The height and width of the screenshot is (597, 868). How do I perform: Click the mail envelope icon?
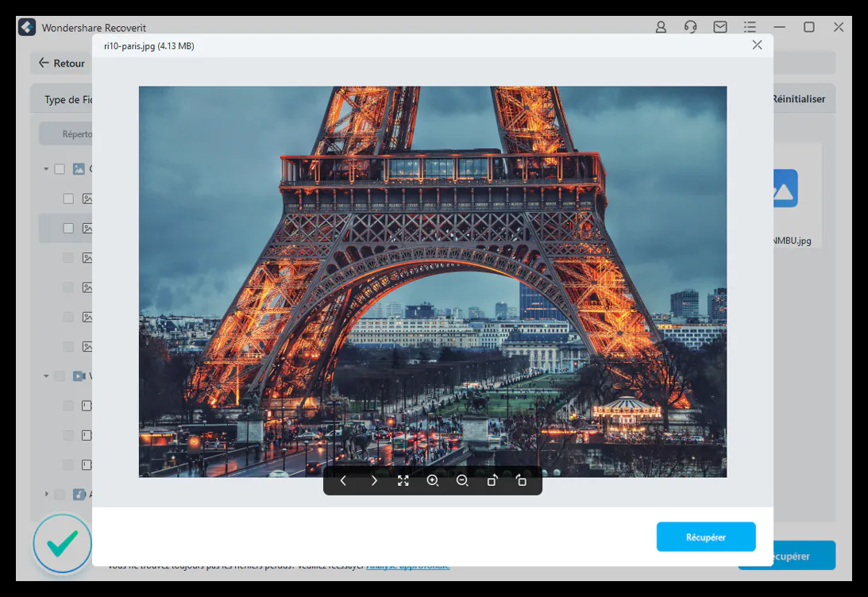click(x=719, y=27)
